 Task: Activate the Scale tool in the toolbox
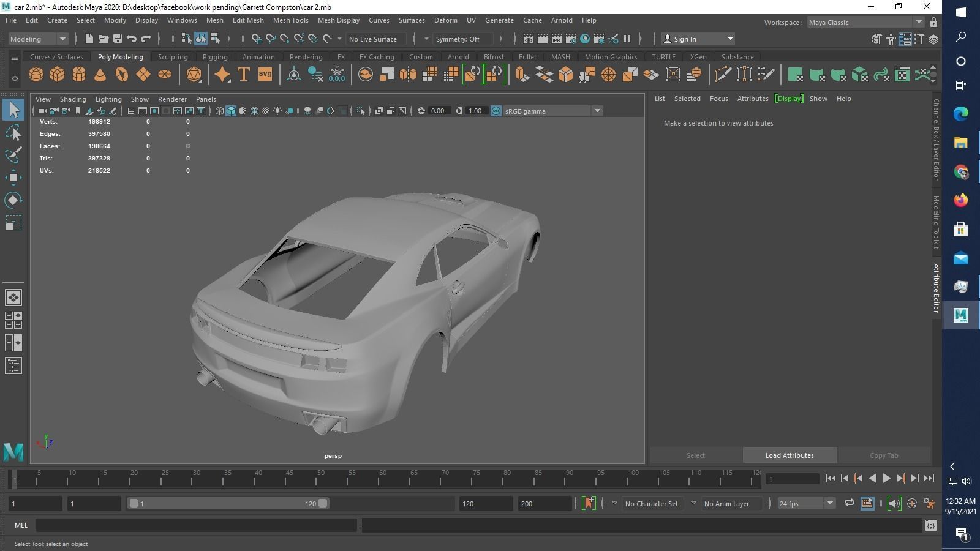(13, 223)
